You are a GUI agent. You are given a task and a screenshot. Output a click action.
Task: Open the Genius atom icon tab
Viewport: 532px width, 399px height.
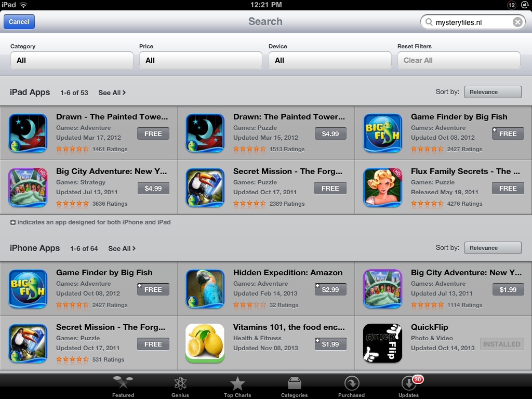click(180, 387)
